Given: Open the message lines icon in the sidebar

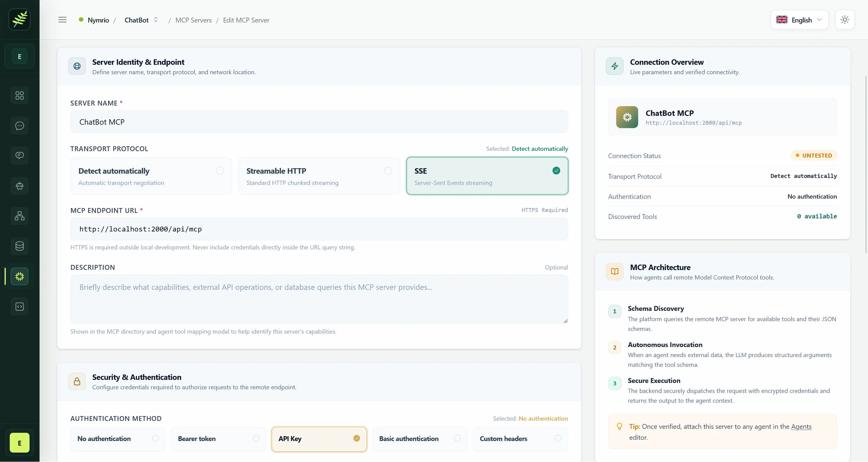Looking at the screenshot, I should [x=19, y=156].
